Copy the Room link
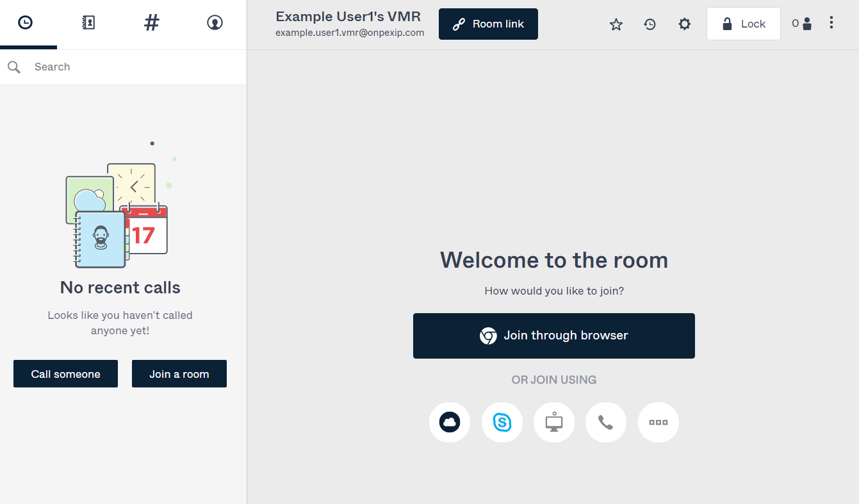859x504 pixels. [488, 24]
